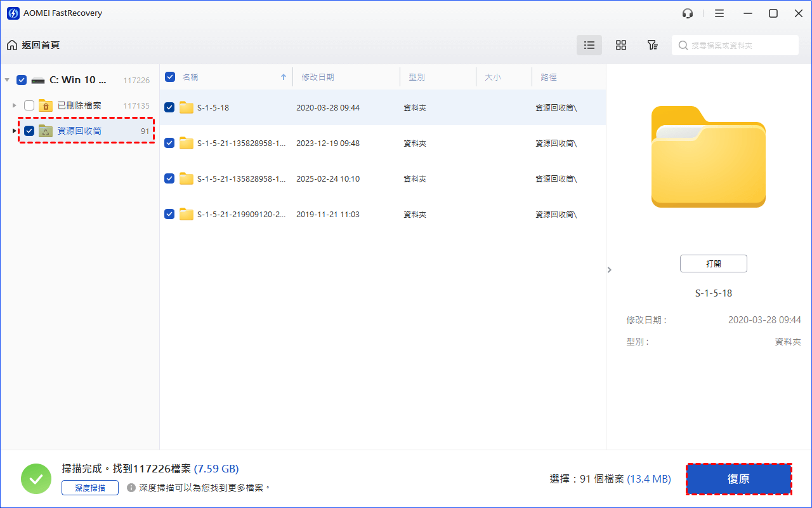Image resolution: width=812 pixels, height=508 pixels.
Task: Collapse the C: Win 10 drive node
Action: [x=7, y=80]
